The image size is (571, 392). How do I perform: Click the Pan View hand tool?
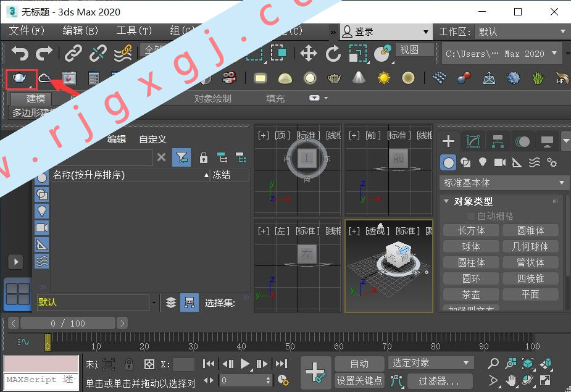tap(511, 381)
